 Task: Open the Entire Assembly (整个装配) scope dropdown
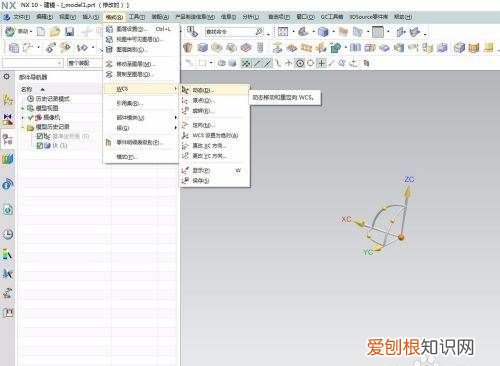pyautogui.click(x=85, y=63)
